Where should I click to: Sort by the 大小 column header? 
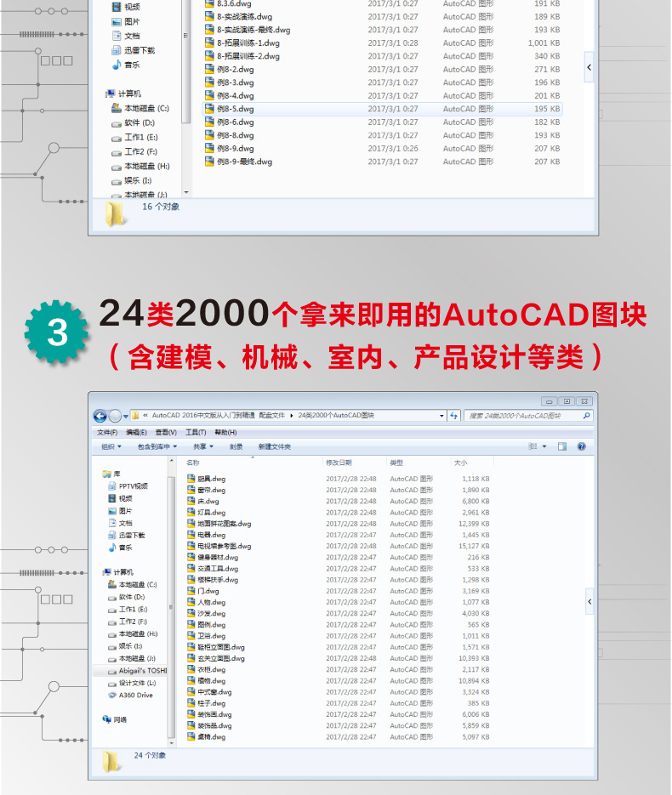460,463
